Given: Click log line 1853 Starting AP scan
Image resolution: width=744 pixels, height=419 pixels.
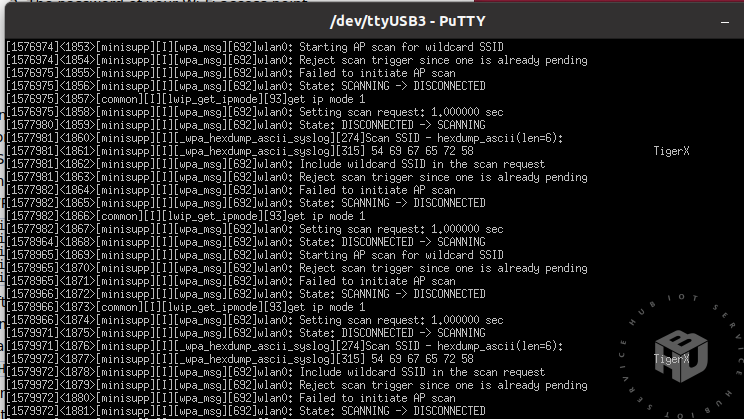Looking at the screenshot, I should [x=254, y=47].
